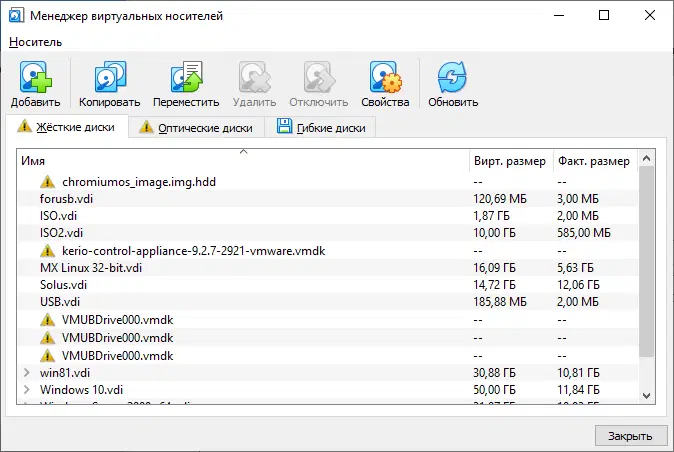The image size is (674, 452).
Task: Expand the win81.vdi tree entry
Action: (26, 372)
